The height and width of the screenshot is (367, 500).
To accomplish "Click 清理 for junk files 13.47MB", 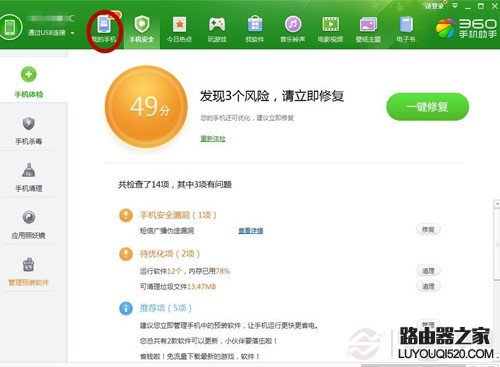I will pos(428,286).
